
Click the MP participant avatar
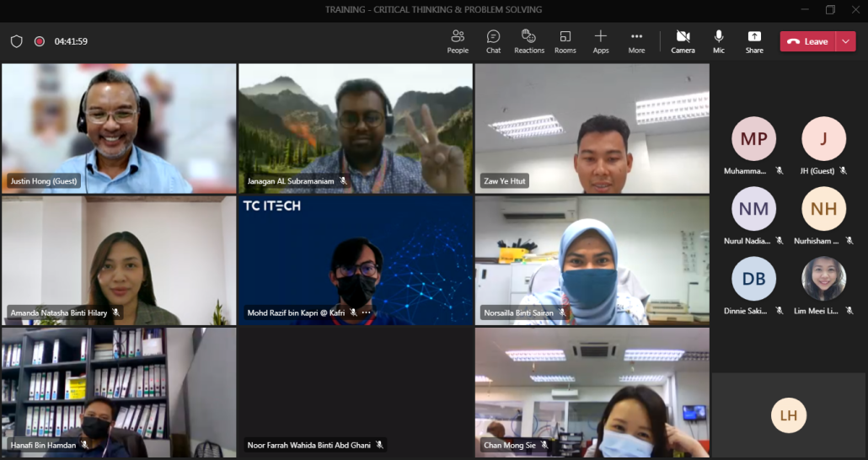(753, 138)
